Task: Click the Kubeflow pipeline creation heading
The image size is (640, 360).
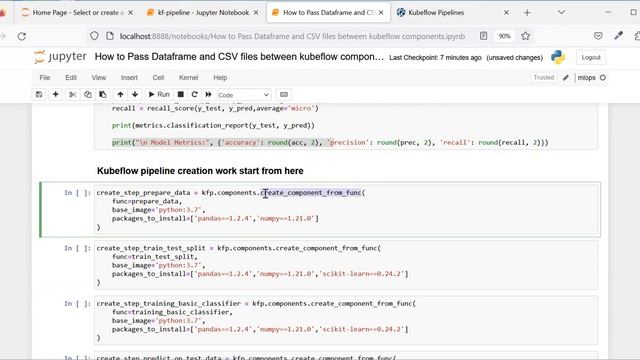Action: tap(200, 171)
